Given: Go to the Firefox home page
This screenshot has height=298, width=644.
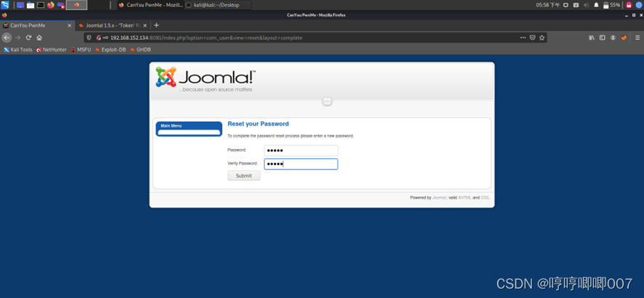Looking at the screenshot, I should click(39, 37).
